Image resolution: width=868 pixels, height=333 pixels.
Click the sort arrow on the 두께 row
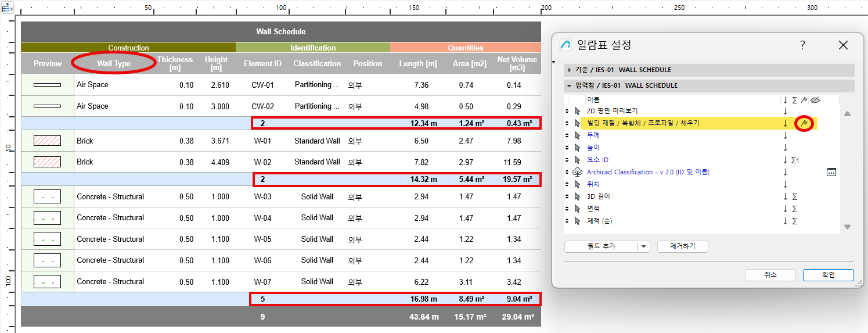pyautogui.click(x=785, y=135)
